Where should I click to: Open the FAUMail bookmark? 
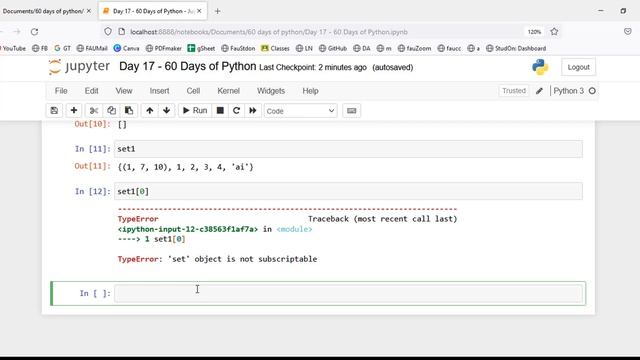click(x=92, y=48)
